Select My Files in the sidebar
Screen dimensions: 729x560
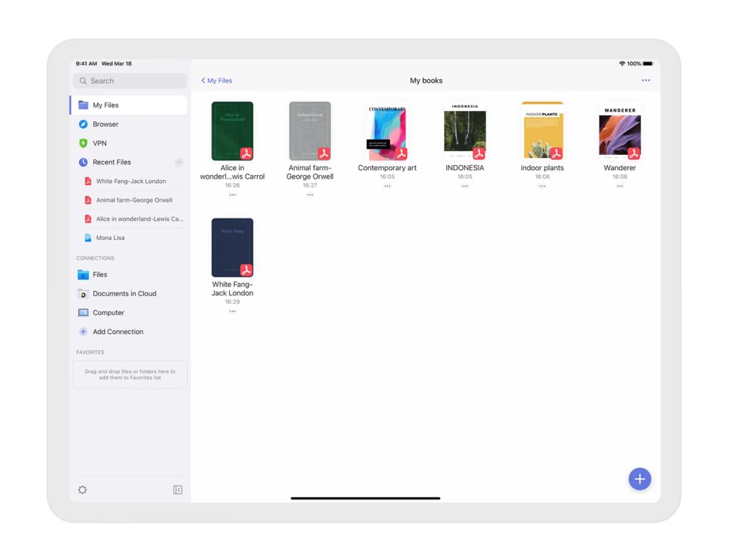105,105
